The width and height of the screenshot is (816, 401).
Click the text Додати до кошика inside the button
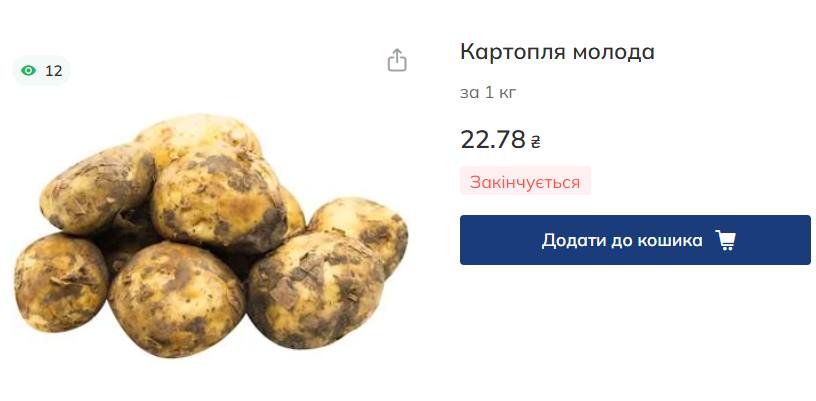[x=622, y=240]
